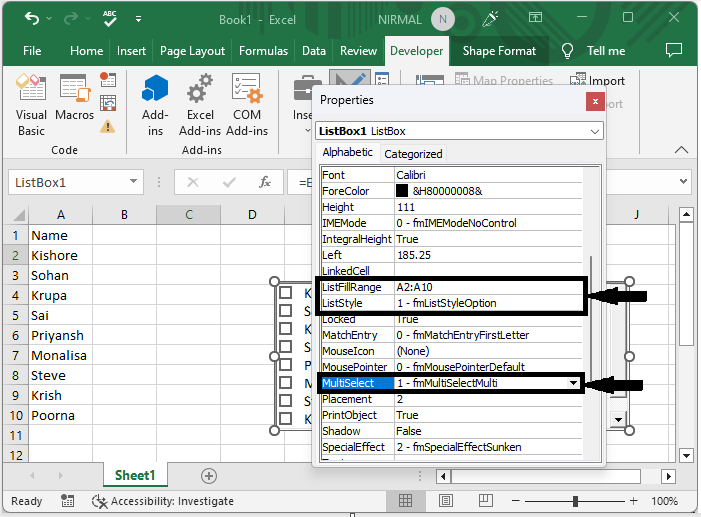The image size is (701, 517).
Task: Click the Redo arrow icon
Action: click(x=71, y=18)
